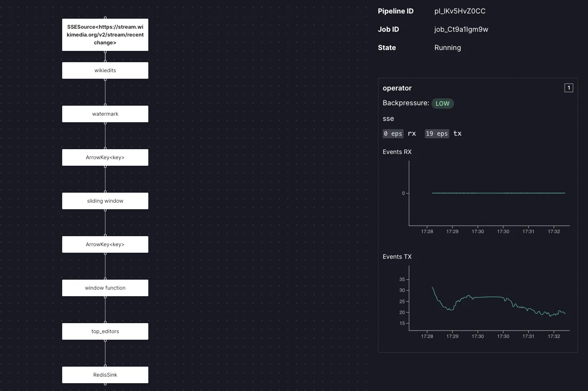588x391 pixels.
Task: Click the 19 eps tx rate badge
Action: pyautogui.click(x=437, y=134)
